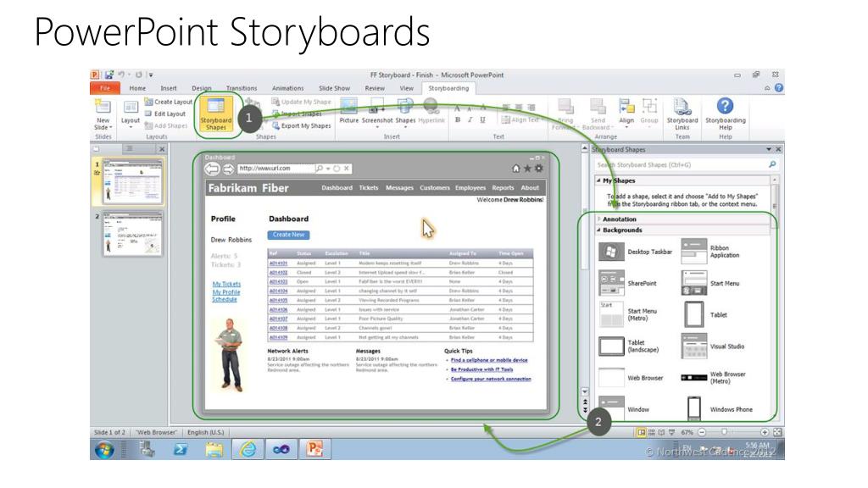Click the Schedule link
Image resolution: width=868 pixels, height=488 pixels.
click(224, 299)
